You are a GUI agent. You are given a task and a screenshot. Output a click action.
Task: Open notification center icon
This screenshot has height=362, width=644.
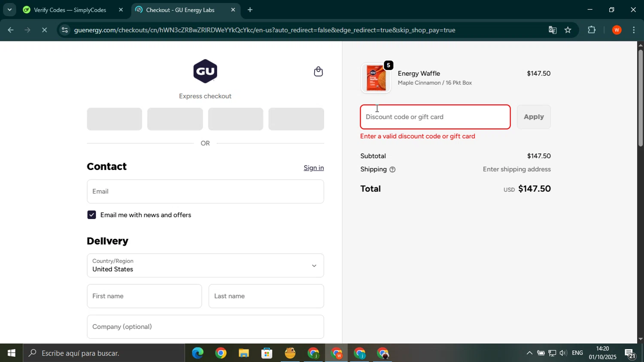[x=630, y=354]
